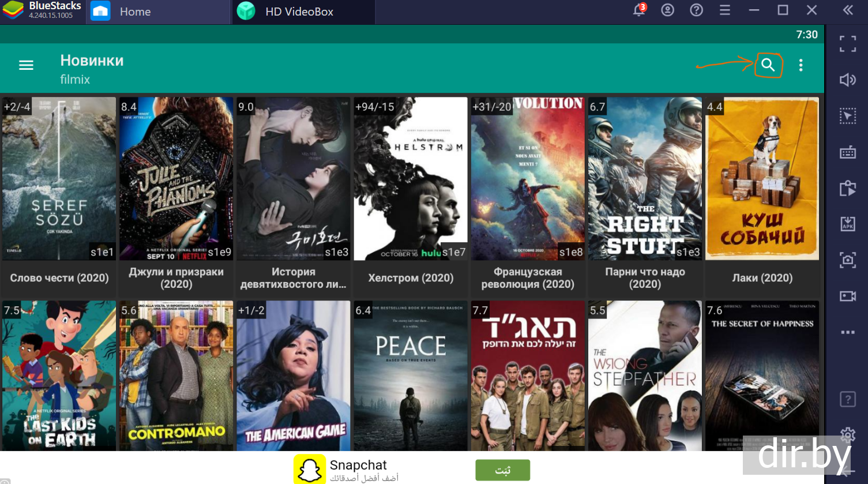The height and width of the screenshot is (484, 868).
Task: Click the Snapchat ad title text
Action: [x=358, y=465]
